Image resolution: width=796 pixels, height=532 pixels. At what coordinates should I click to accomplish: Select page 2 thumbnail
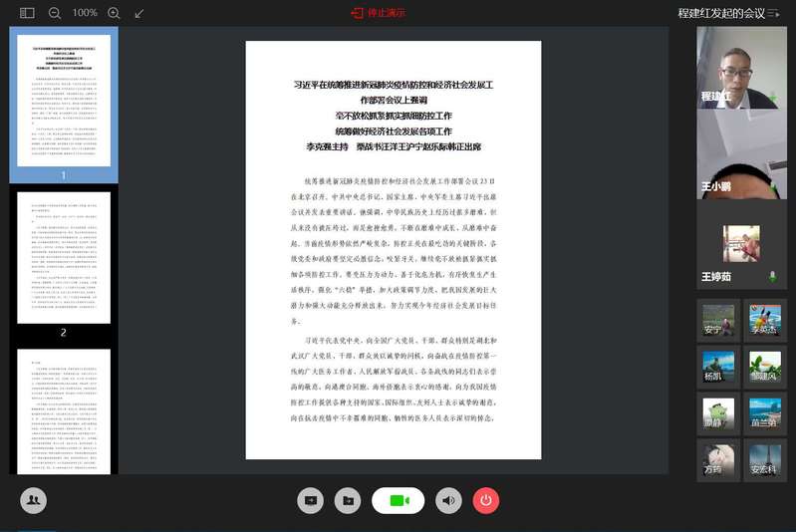point(64,259)
